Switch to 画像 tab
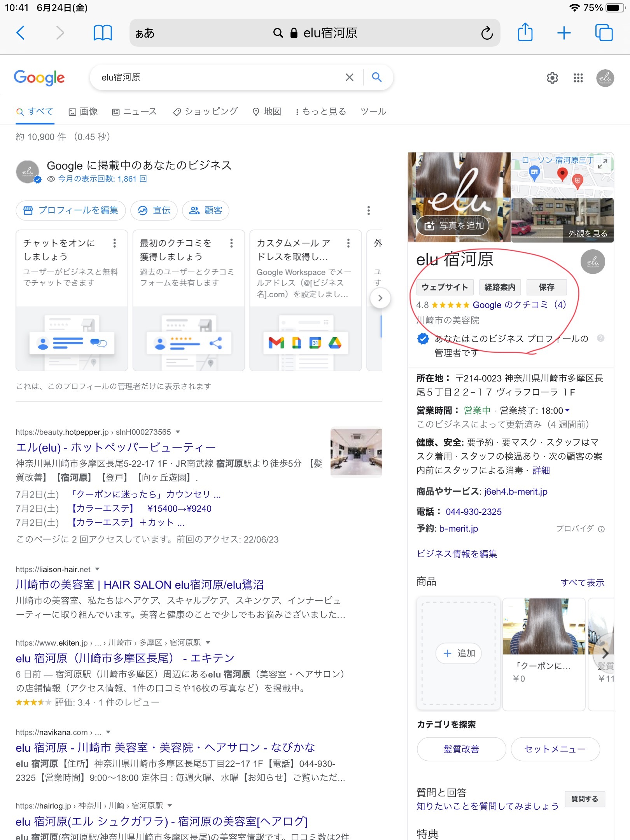The width and height of the screenshot is (630, 840). pyautogui.click(x=83, y=112)
